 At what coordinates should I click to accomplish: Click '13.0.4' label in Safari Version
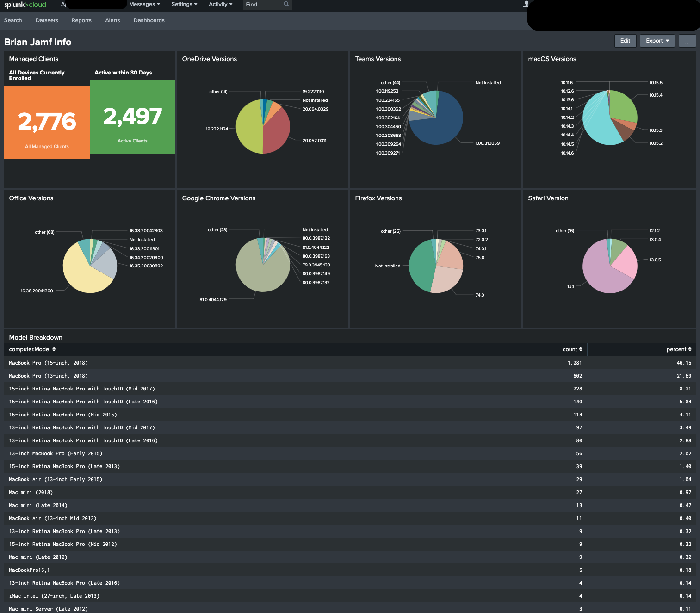point(655,240)
